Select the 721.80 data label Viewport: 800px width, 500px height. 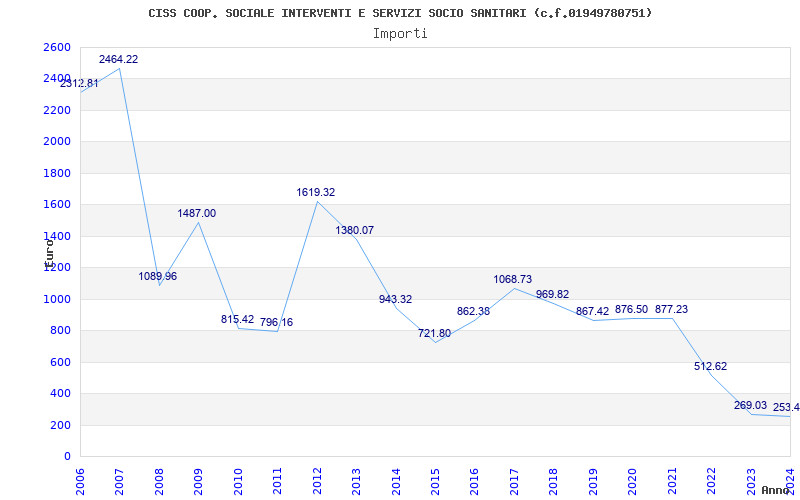coord(435,334)
